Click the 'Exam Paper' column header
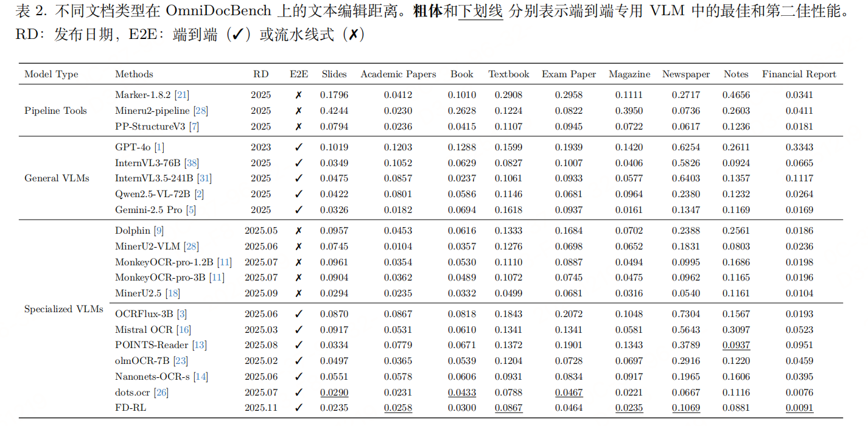This screenshot has height=426, width=868. [569, 74]
